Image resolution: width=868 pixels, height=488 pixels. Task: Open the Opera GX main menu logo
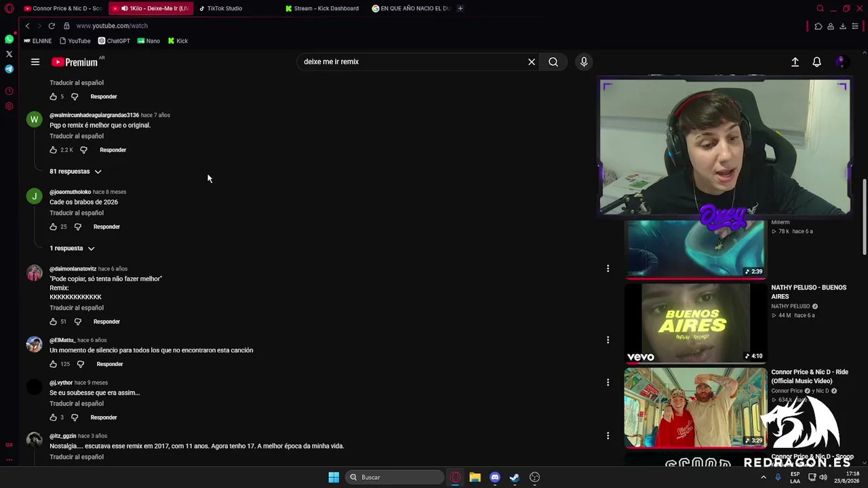click(9, 9)
